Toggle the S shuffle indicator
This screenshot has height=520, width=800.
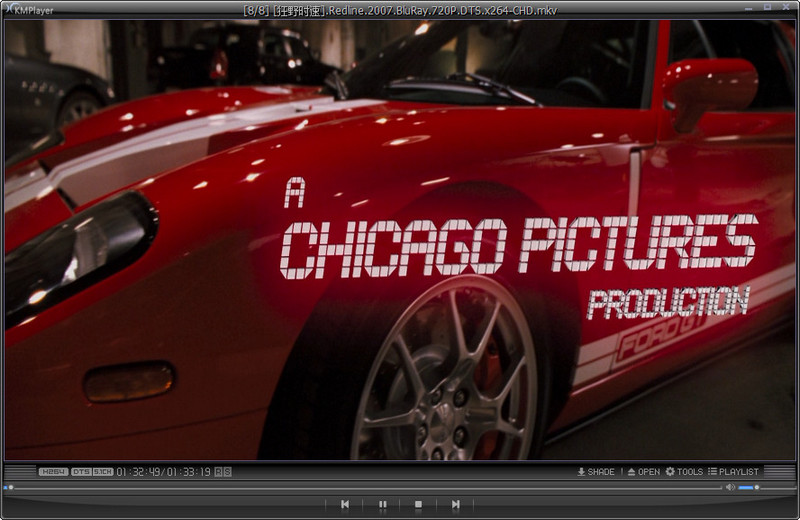tap(227, 472)
